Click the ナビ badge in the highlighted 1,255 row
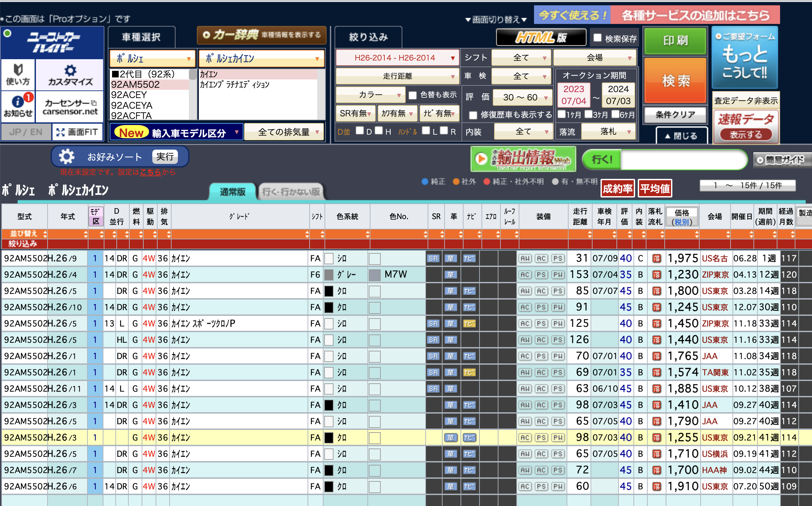This screenshot has height=506, width=812. 469,438
